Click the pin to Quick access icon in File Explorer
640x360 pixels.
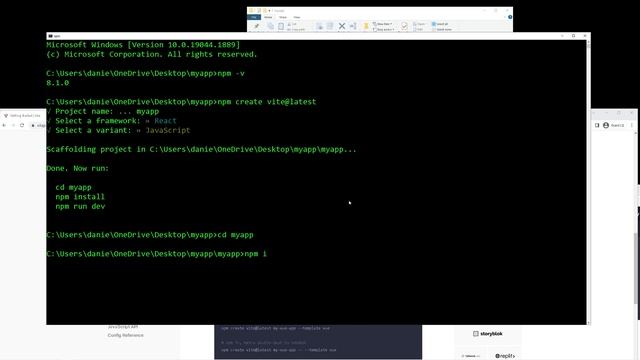pos(256,26)
